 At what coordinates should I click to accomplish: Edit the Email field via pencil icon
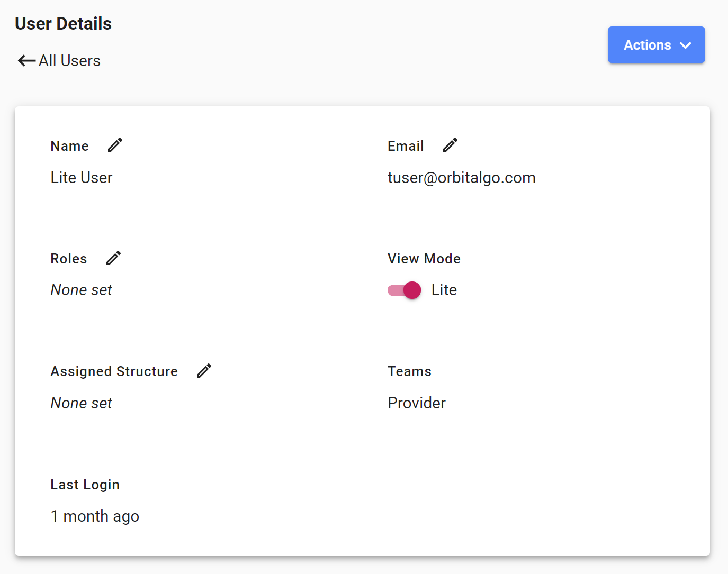pyautogui.click(x=450, y=145)
